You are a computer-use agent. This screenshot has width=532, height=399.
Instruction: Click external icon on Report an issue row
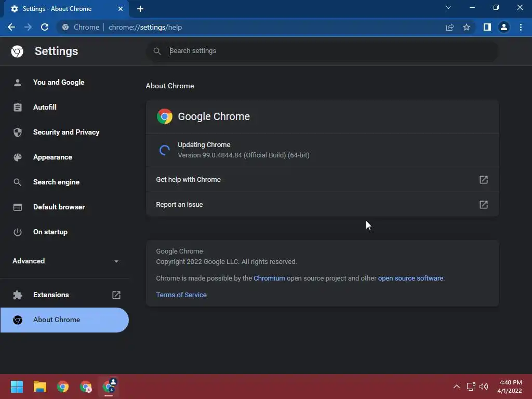(484, 205)
